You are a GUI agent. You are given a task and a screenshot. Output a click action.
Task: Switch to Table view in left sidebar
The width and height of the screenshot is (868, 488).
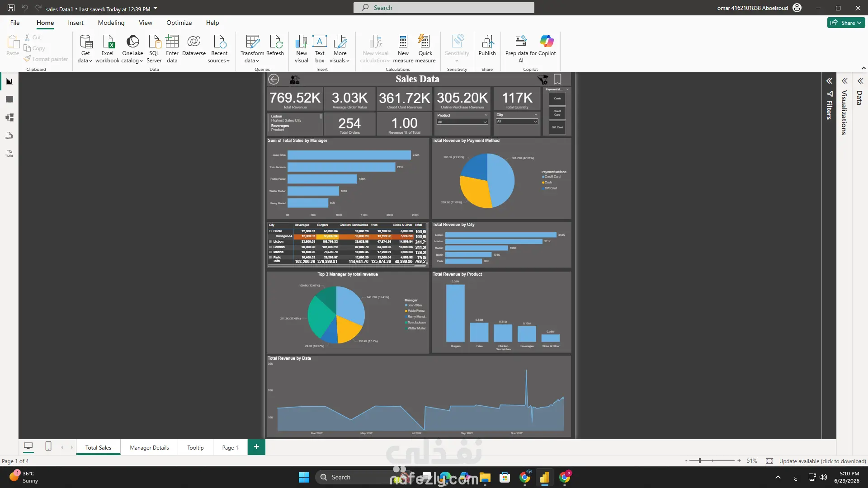coord(9,99)
